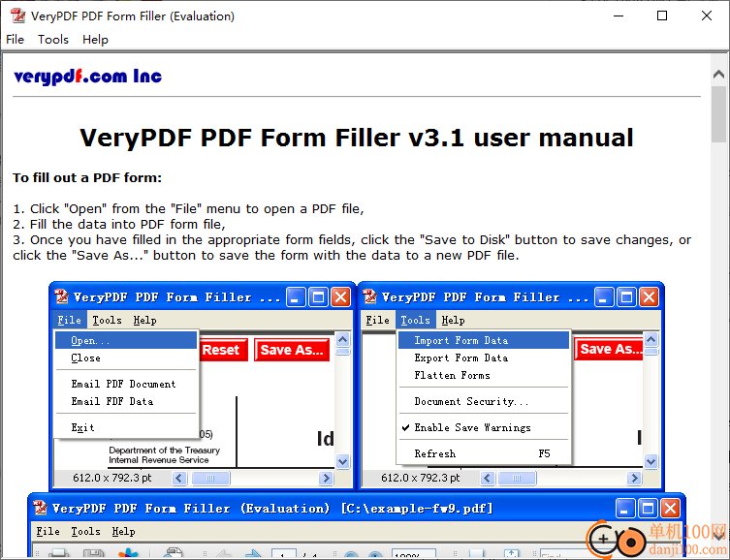Click the left screenshot's vertical scroll-up arrow
The width and height of the screenshot is (730, 560).
click(x=342, y=339)
